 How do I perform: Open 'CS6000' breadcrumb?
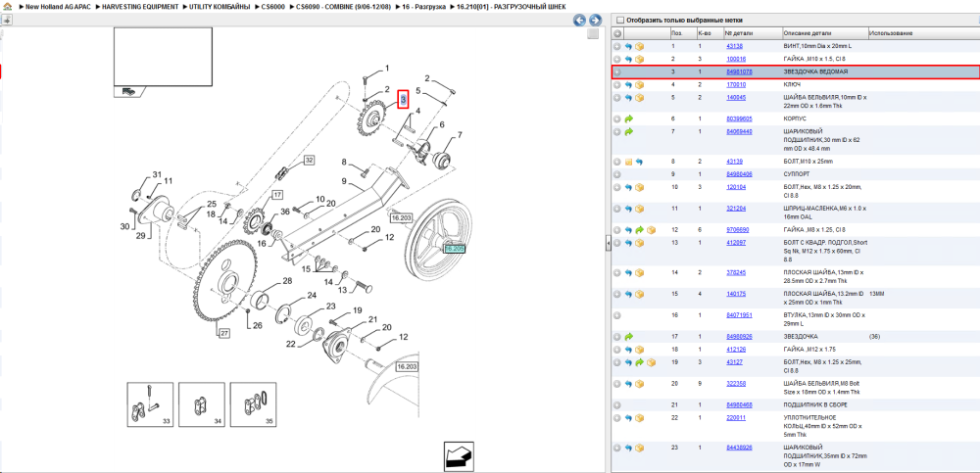coord(272,6)
